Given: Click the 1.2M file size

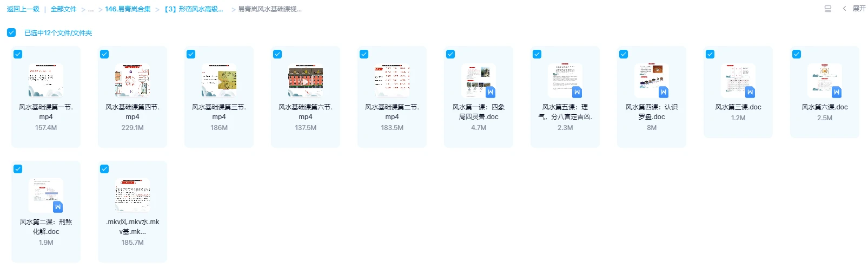Looking at the screenshot, I should tap(738, 118).
